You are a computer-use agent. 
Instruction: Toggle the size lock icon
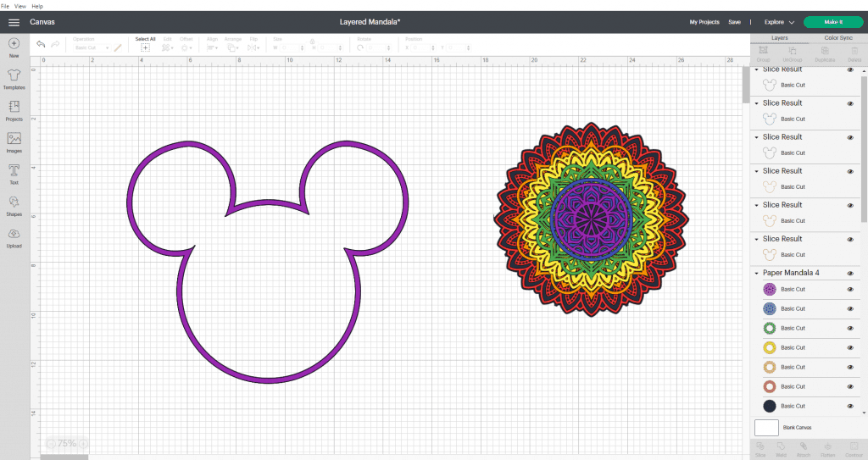point(312,42)
